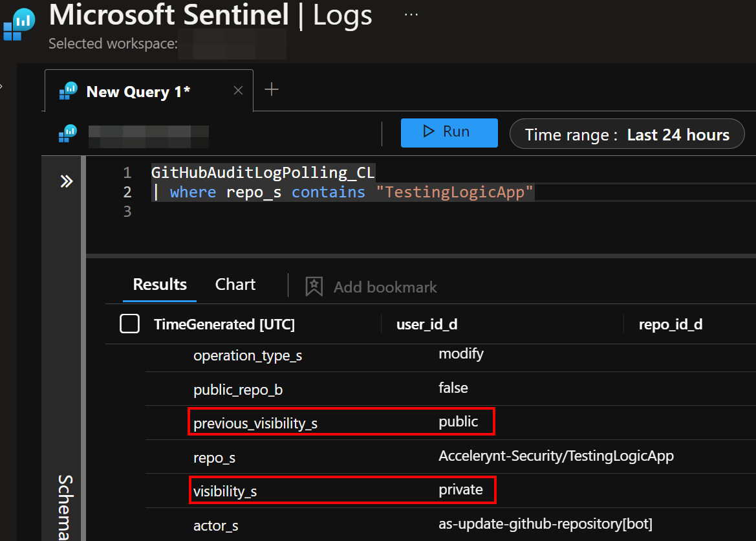The height and width of the screenshot is (541, 756).
Task: Close the New Query 1 tab
Action: point(238,91)
